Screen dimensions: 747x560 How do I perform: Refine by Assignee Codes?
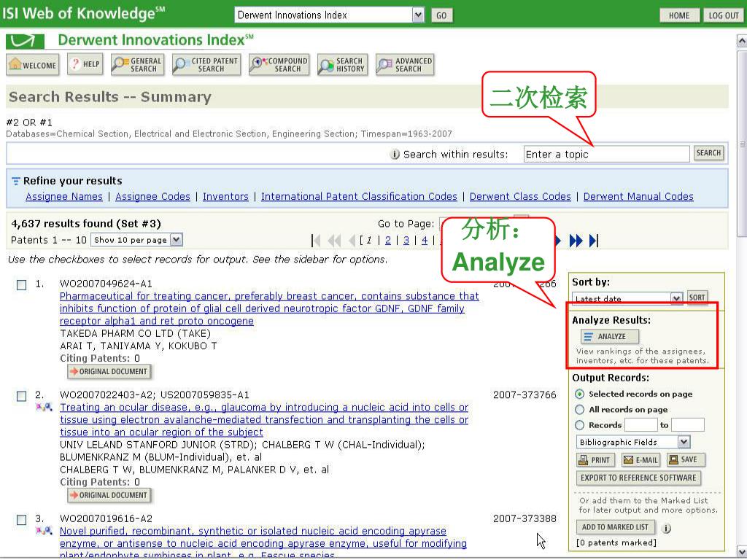[x=152, y=197]
